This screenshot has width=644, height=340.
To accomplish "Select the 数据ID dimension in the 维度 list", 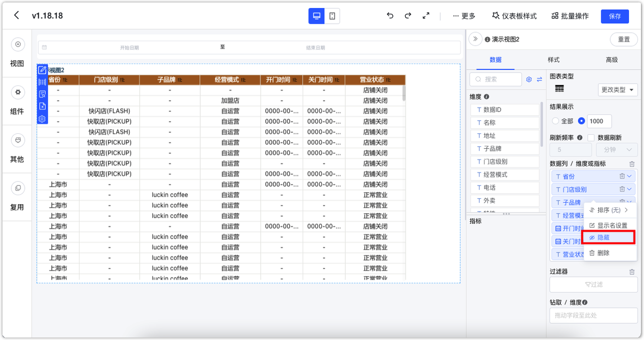I will [x=505, y=110].
